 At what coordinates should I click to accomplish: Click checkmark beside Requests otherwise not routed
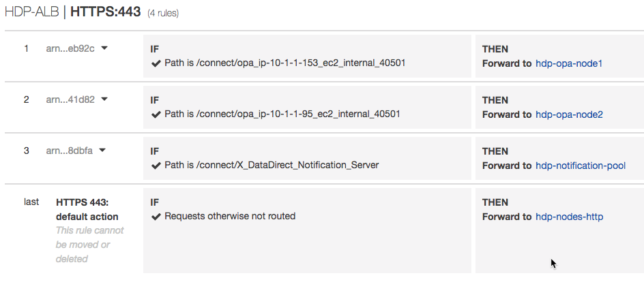(156, 217)
